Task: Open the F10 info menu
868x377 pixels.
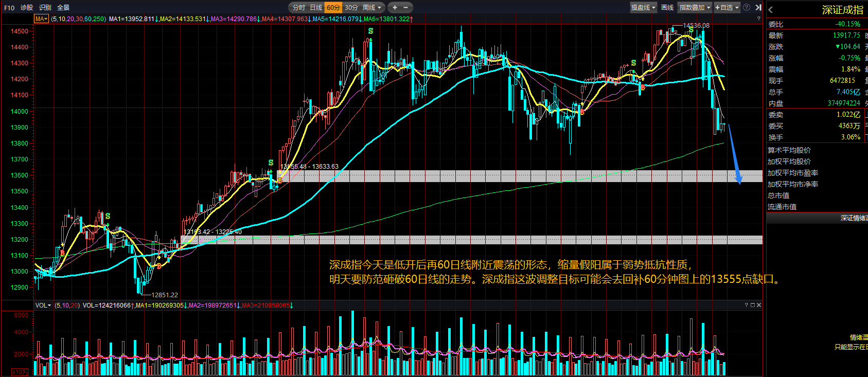Action: pyautogui.click(x=9, y=8)
